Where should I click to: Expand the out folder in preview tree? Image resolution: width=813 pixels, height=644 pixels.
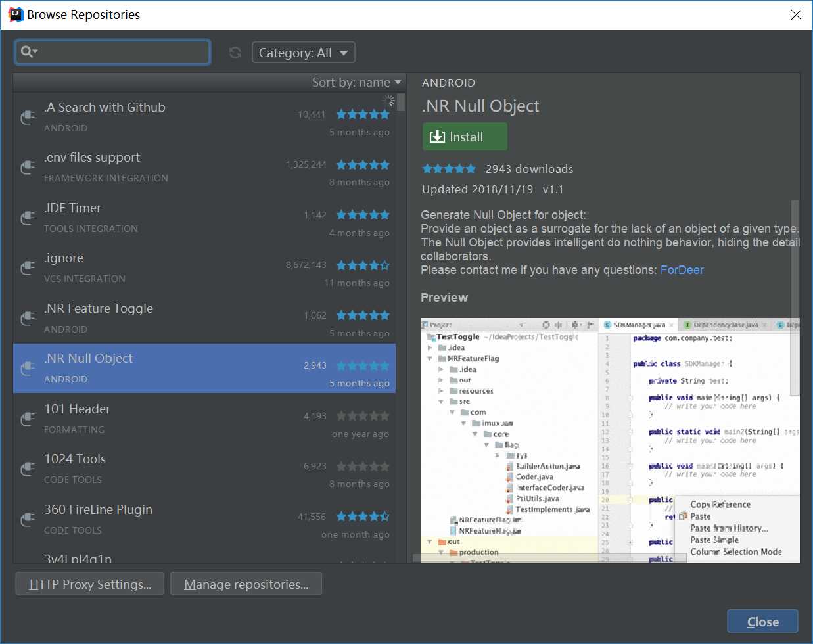[440, 380]
